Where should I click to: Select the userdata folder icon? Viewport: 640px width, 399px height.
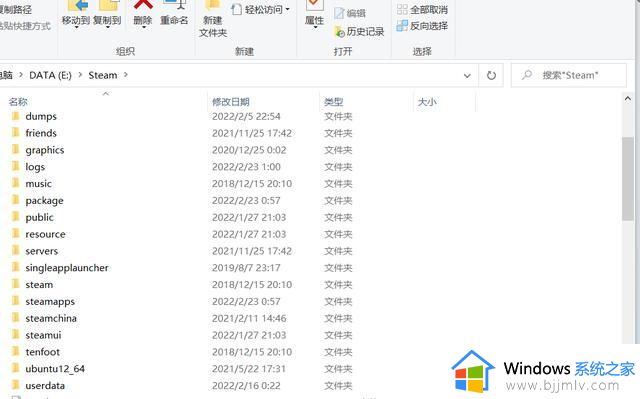[x=16, y=385]
